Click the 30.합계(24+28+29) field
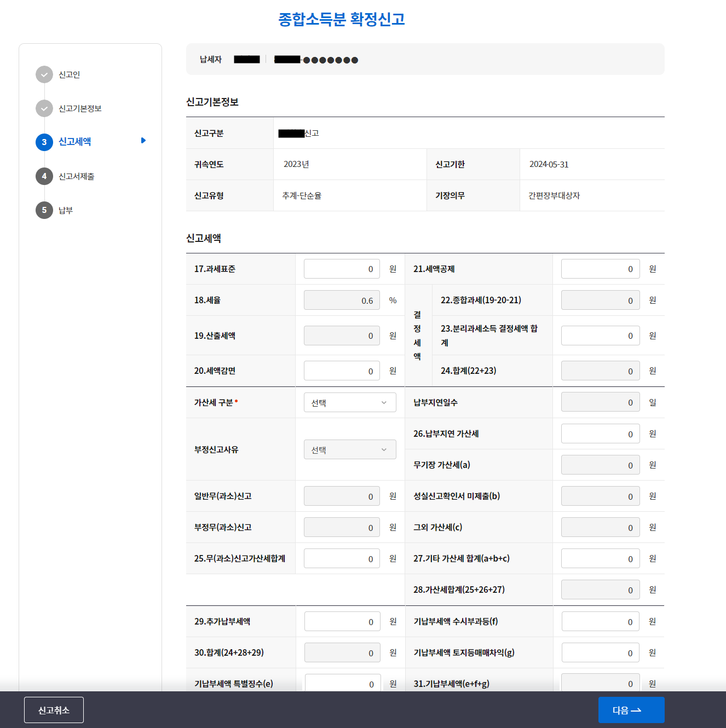 (342, 652)
